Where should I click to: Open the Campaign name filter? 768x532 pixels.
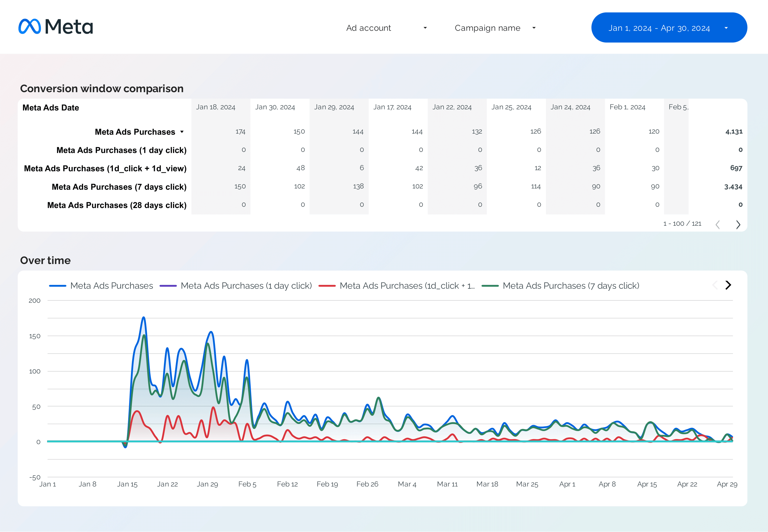pos(487,28)
